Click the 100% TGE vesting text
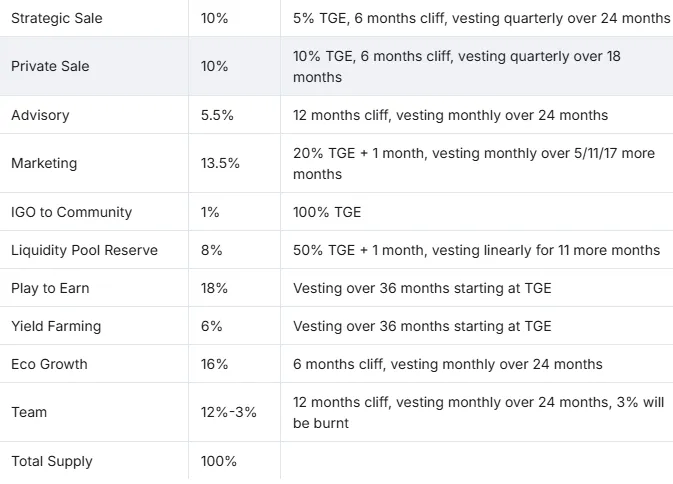673x484 pixels. [x=327, y=212]
